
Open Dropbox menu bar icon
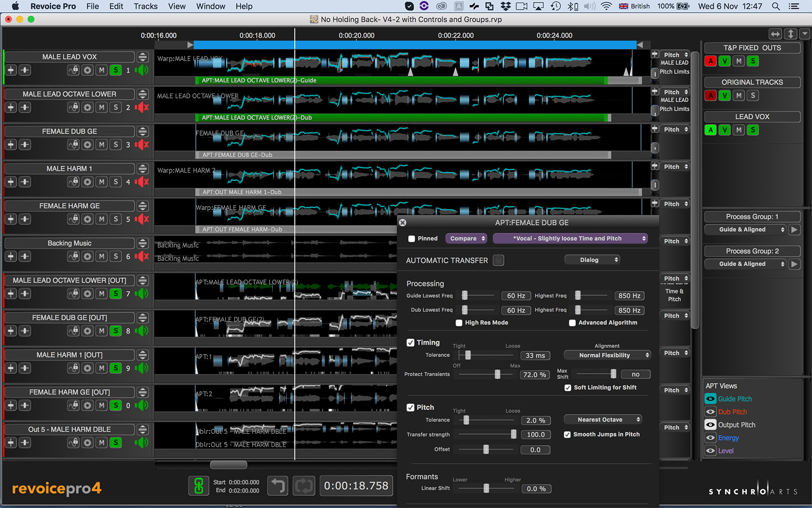pyautogui.click(x=505, y=6)
